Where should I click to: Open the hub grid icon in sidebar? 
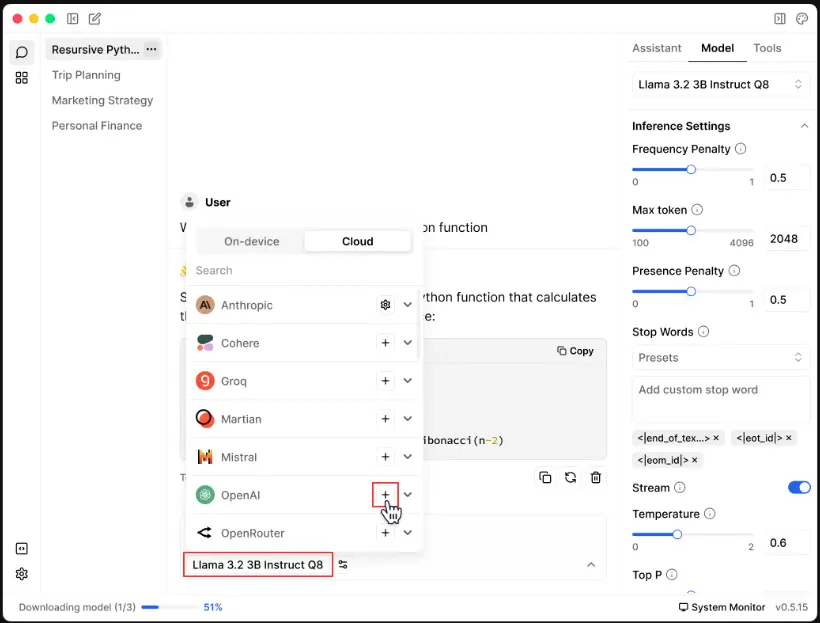click(x=22, y=77)
